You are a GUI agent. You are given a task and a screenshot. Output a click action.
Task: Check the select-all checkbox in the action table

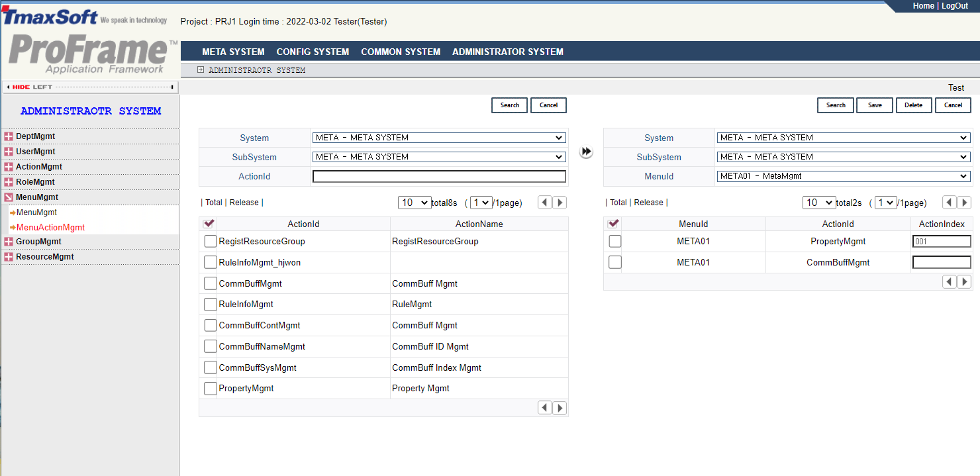click(209, 223)
